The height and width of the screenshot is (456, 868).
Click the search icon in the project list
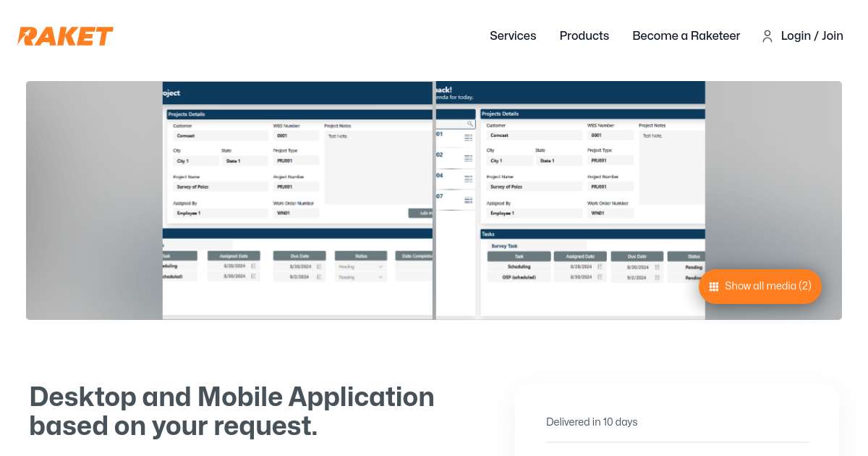pos(469,124)
